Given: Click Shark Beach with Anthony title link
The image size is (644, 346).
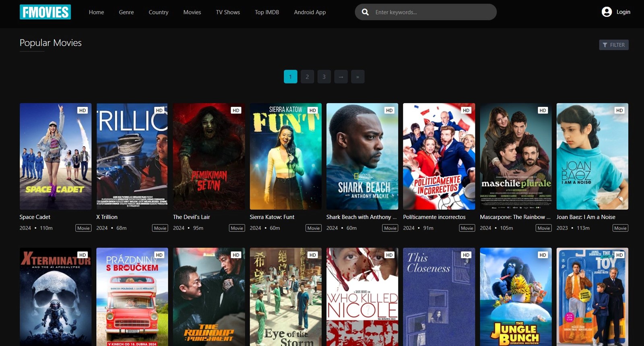Looking at the screenshot, I should coord(361,217).
